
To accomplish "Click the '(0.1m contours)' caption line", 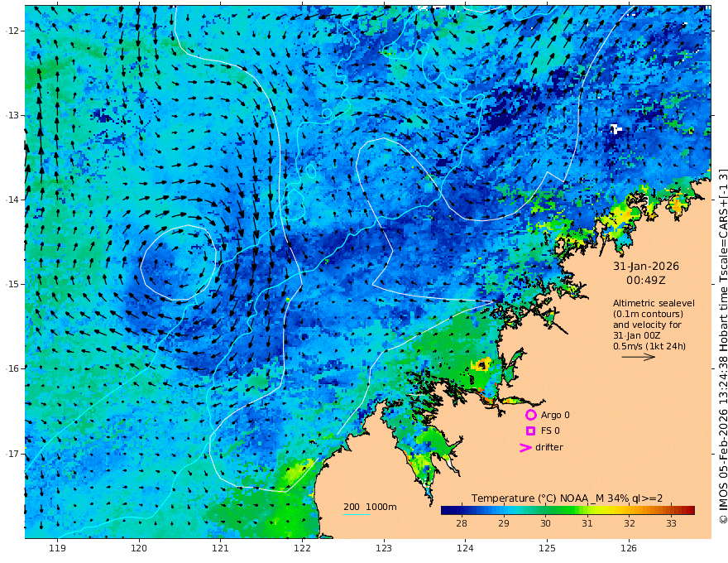I will (x=648, y=314).
